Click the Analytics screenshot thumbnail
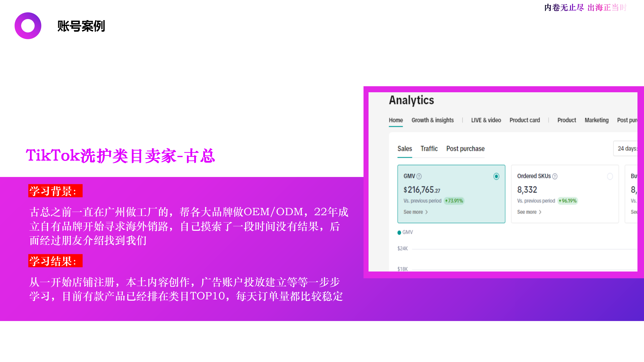 (x=503, y=182)
